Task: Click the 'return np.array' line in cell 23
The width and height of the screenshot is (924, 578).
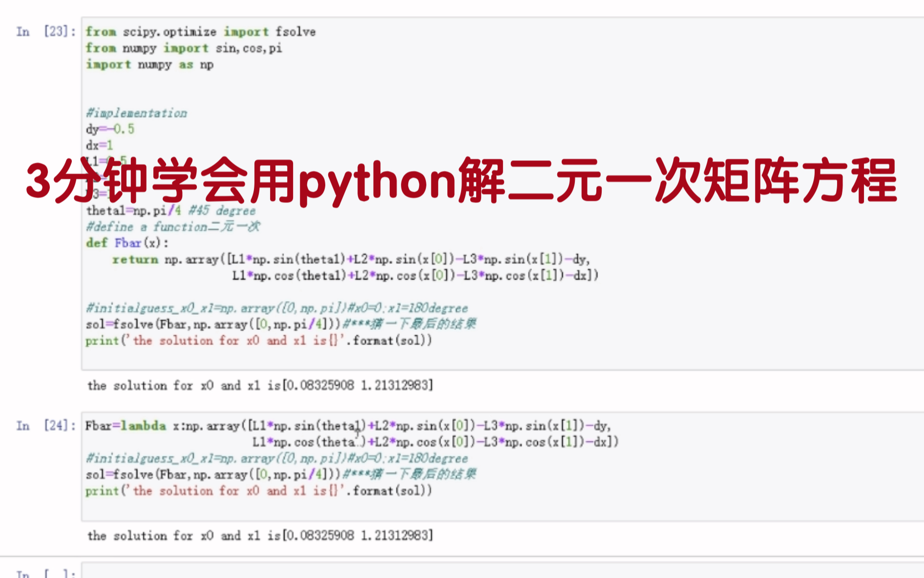Action: [351, 259]
